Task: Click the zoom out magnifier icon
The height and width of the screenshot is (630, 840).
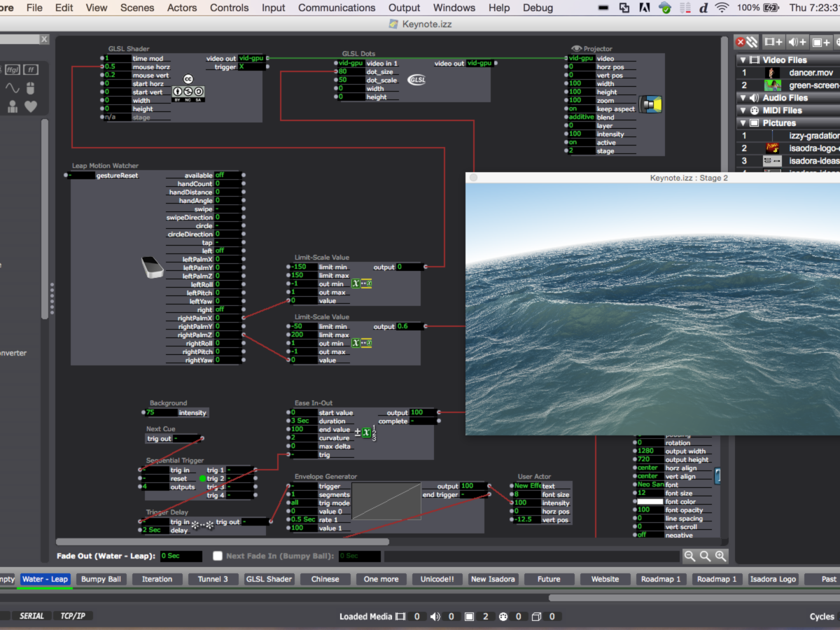Action: pos(689,556)
